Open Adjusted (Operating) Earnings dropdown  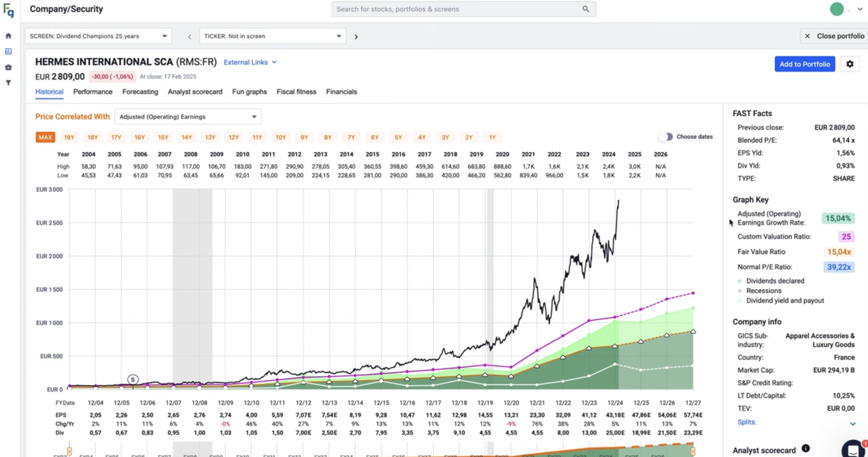point(188,117)
